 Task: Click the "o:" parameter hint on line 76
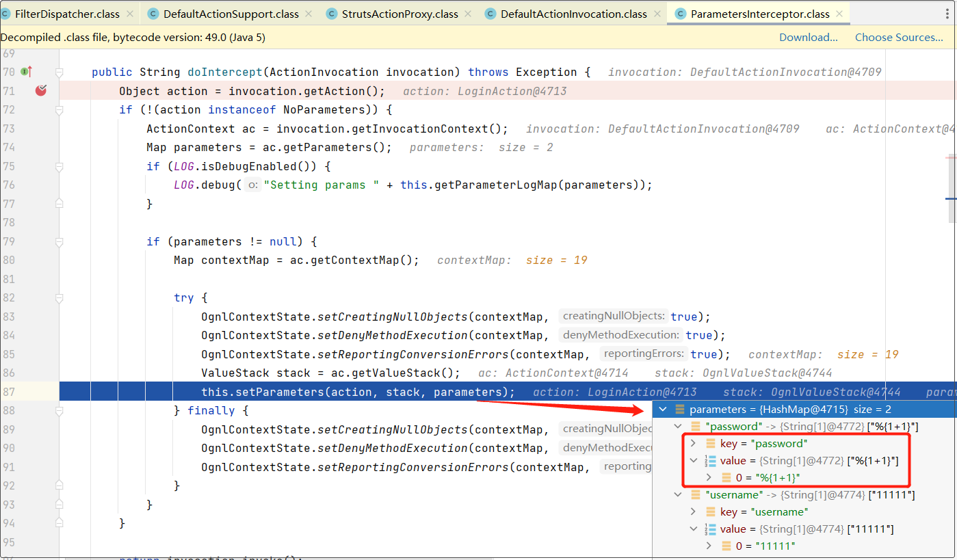point(253,185)
